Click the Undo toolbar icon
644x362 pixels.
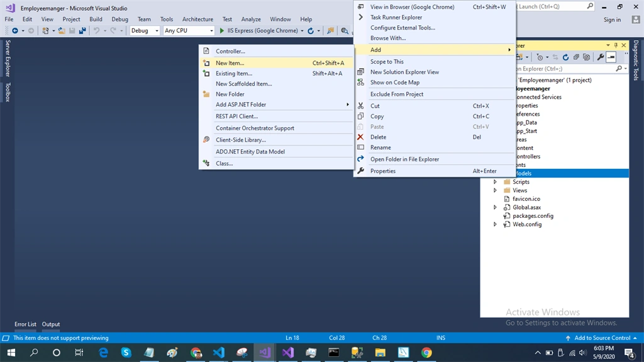[x=96, y=30]
